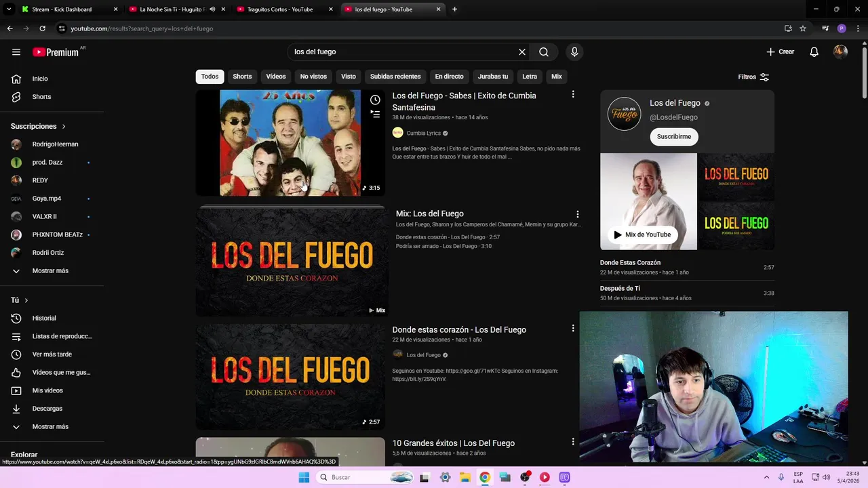The height and width of the screenshot is (488, 868).
Task: Start voice search with the microphone
Action: pyautogui.click(x=574, y=52)
